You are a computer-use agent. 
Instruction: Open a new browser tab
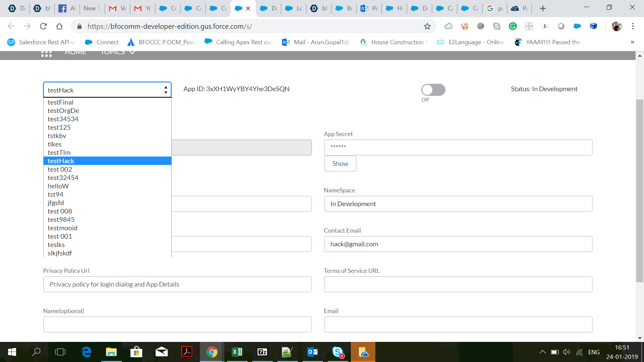(x=543, y=8)
